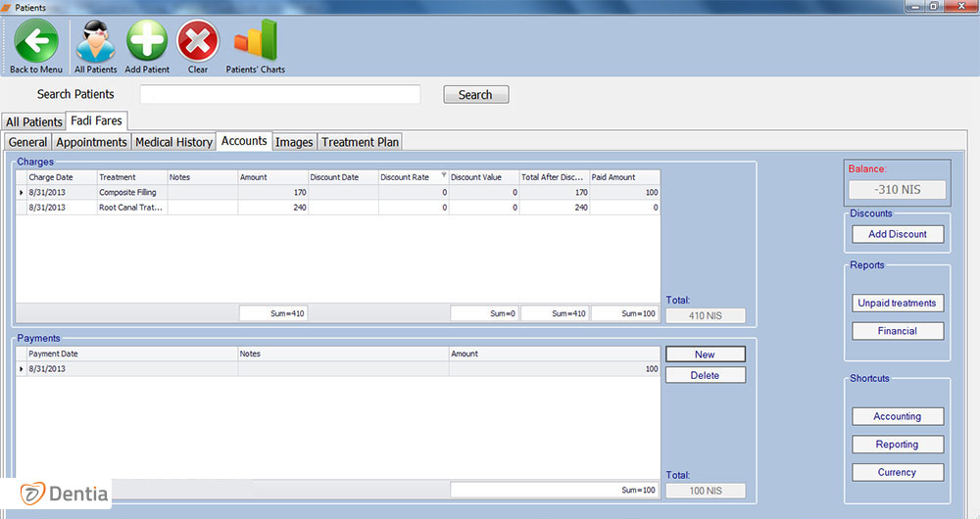Click the Discount Rate column filter arrow
Screen dimensions: 980x519
pyautogui.click(x=444, y=176)
